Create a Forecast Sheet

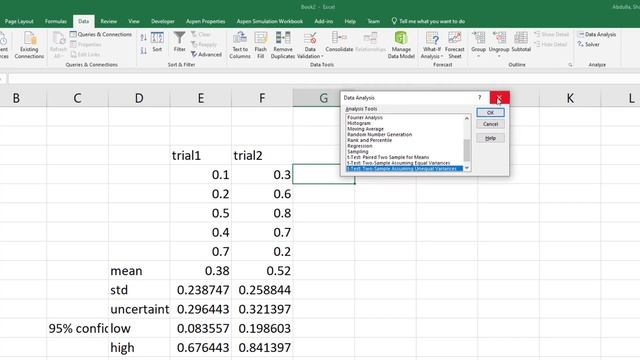(455, 45)
